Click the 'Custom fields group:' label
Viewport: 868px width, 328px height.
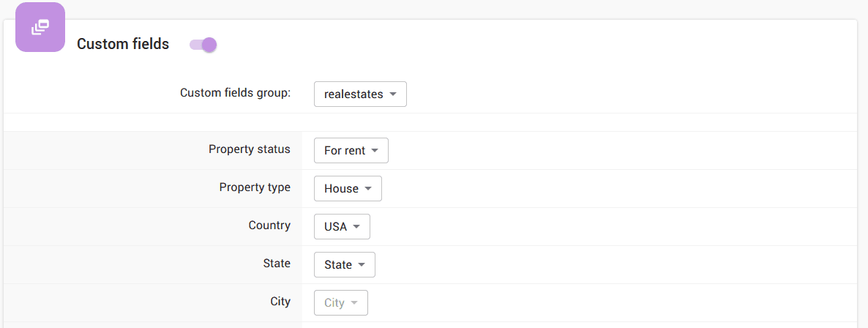tap(235, 93)
